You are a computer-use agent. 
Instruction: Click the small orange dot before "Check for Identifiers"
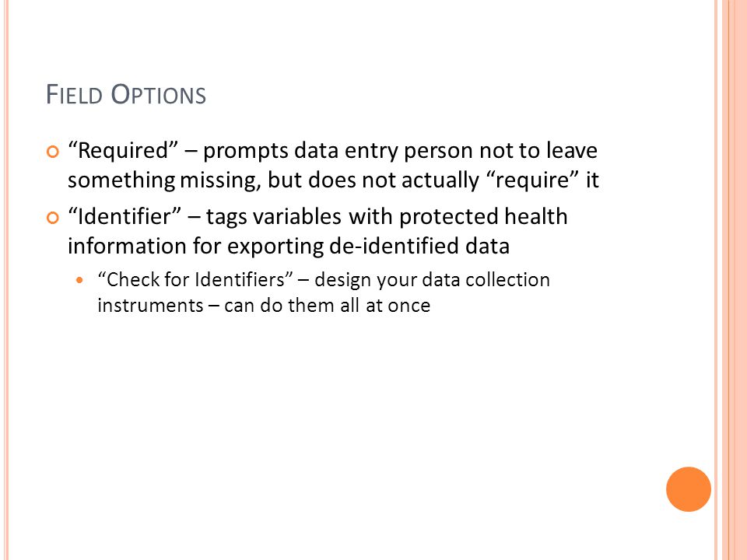click(x=79, y=280)
